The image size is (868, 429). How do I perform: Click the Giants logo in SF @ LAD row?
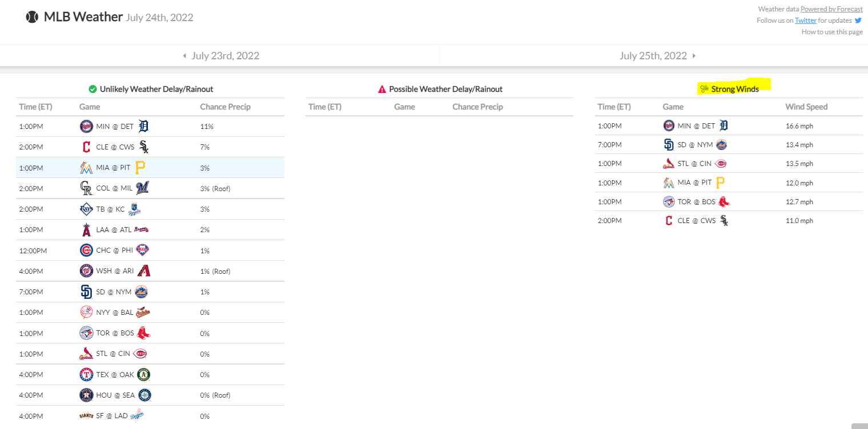coord(86,416)
